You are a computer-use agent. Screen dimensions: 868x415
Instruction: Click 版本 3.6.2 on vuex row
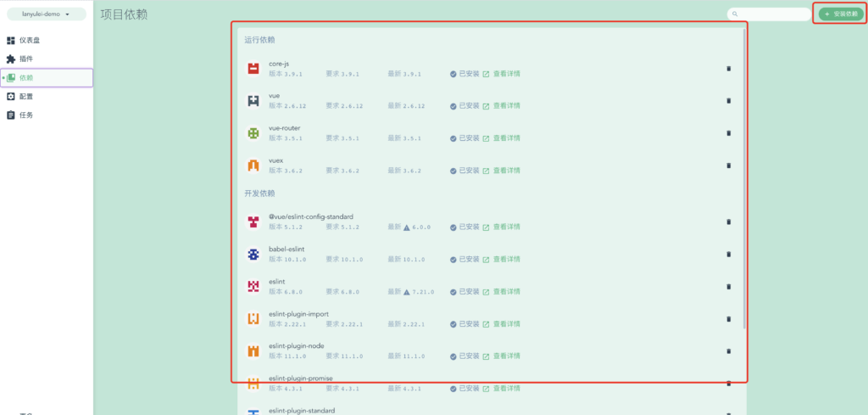[x=286, y=171]
